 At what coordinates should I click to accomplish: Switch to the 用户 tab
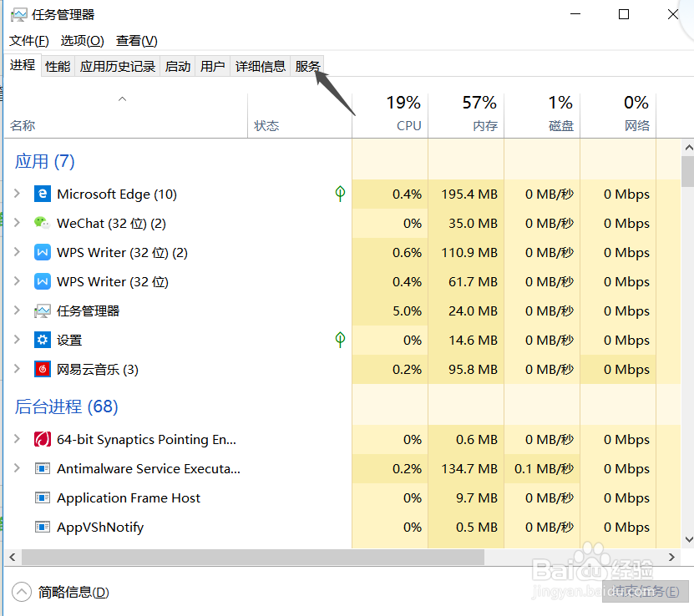click(x=212, y=66)
